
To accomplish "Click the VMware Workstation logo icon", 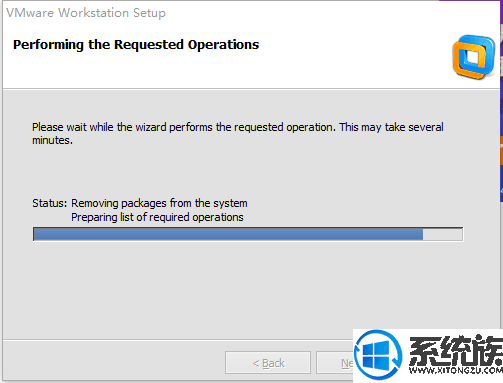I will tap(474, 57).
